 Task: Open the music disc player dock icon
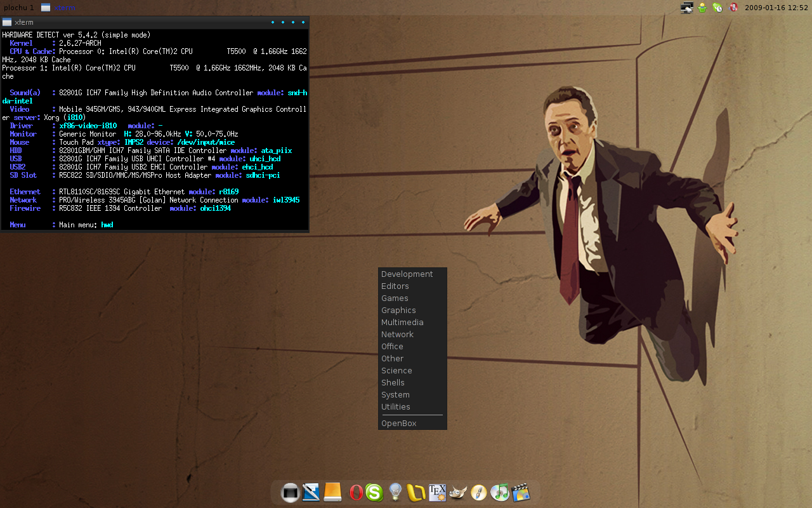(x=500, y=492)
